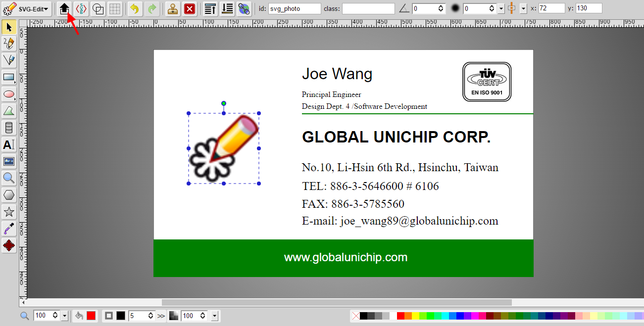Click the 'www.globalunichip.com' text on green bar
The height and width of the screenshot is (326, 644).
click(x=346, y=258)
